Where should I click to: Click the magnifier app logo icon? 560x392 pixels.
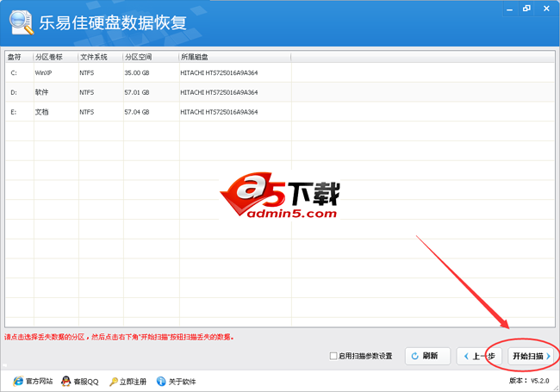(22, 22)
